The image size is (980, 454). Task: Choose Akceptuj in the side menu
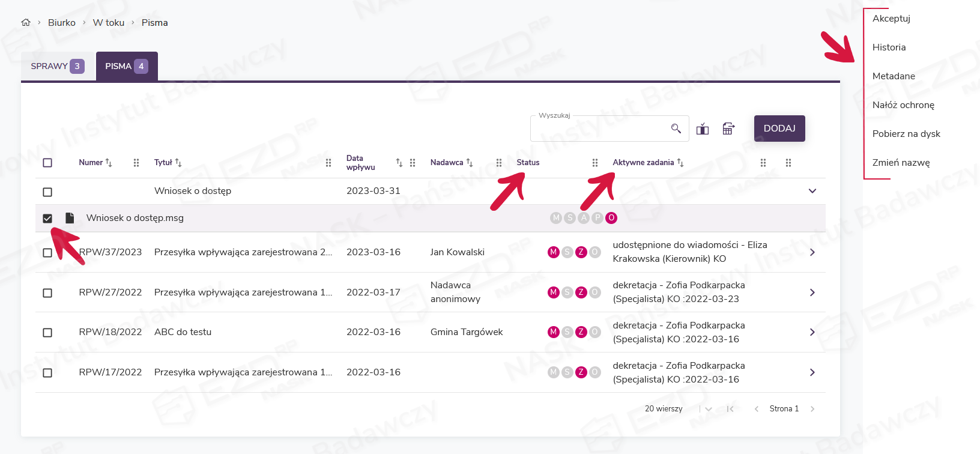click(x=891, y=19)
